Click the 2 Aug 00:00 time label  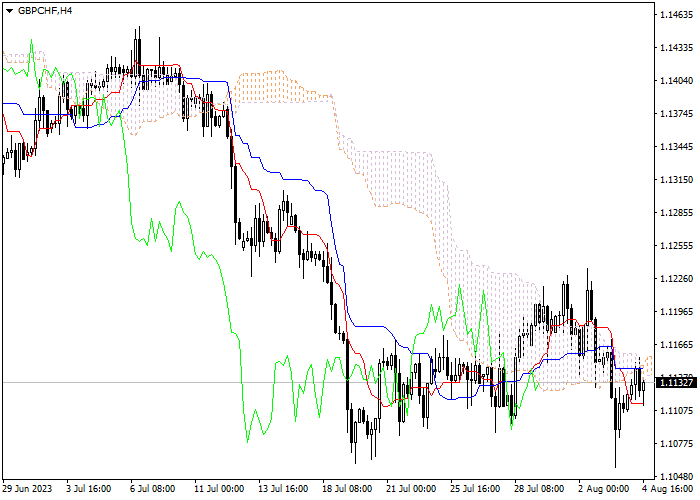pyautogui.click(x=604, y=489)
